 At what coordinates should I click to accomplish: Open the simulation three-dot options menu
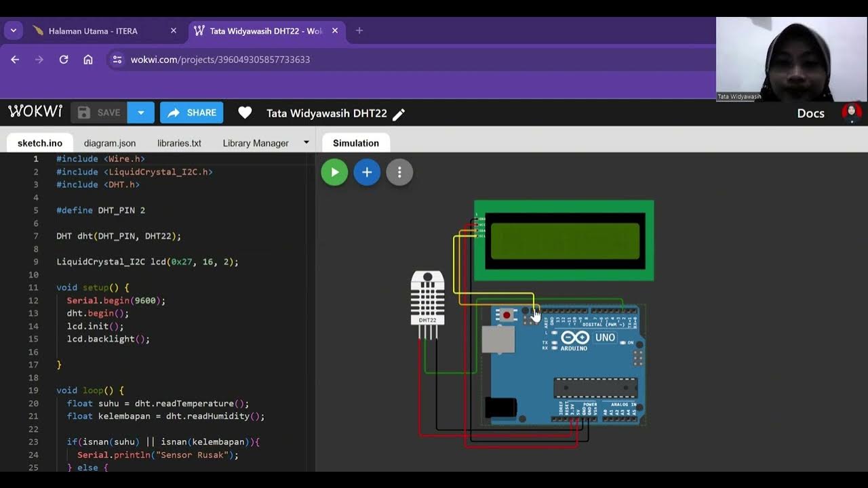click(x=399, y=172)
